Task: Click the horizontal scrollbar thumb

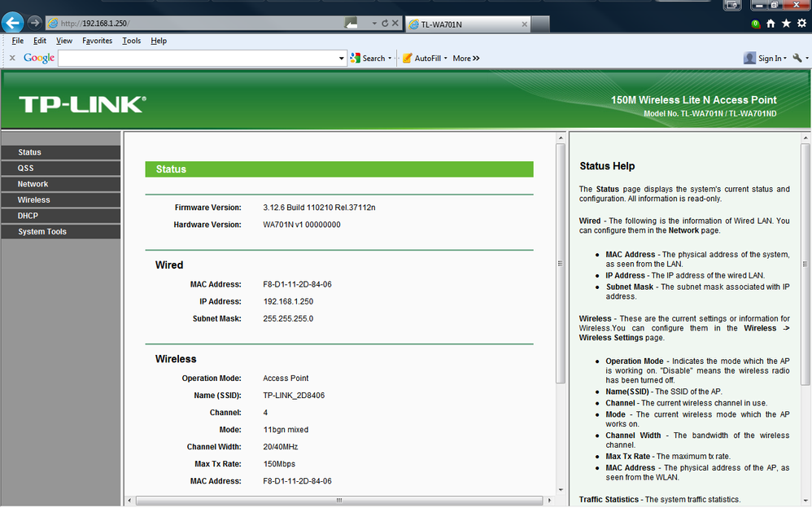Action: coord(339,500)
